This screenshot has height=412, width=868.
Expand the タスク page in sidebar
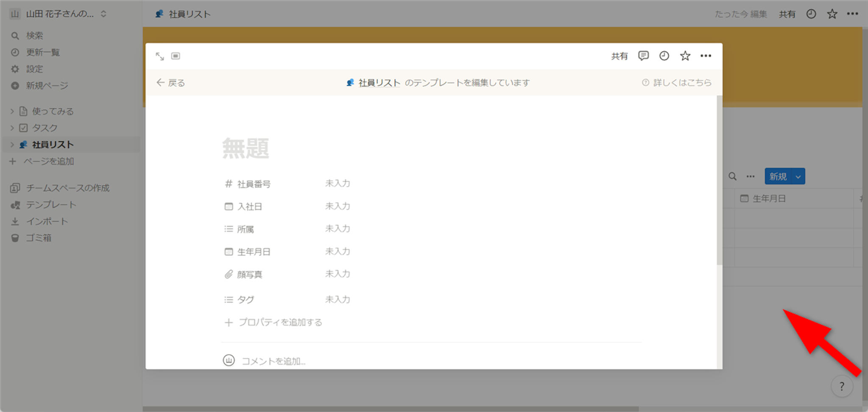point(12,128)
